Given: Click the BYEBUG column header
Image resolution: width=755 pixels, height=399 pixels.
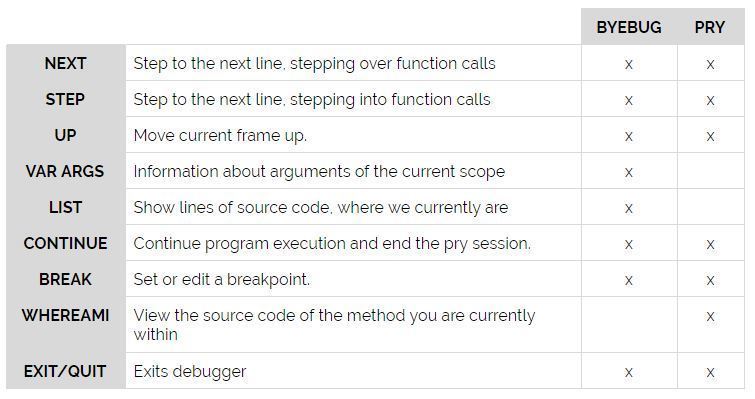Looking at the screenshot, I should coord(628,27).
